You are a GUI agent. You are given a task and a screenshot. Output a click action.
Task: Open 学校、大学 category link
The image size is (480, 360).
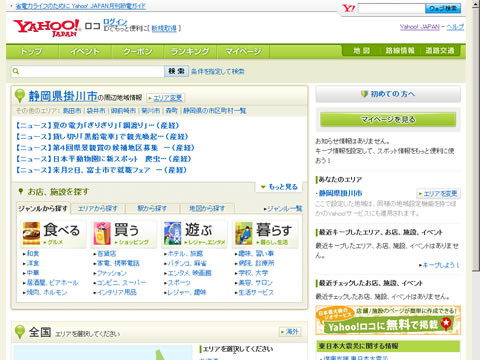pyautogui.click(x=252, y=273)
